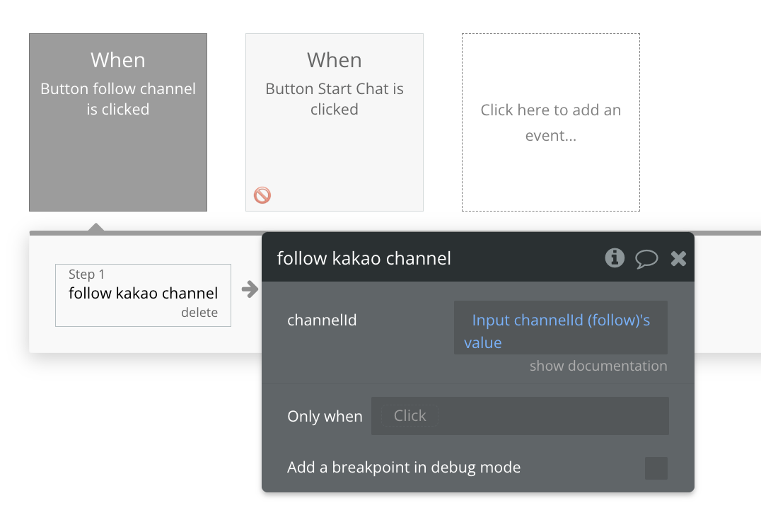Screen dimensions: 761x532
Task: Close the follow kakao channel panel
Action: click(678, 258)
